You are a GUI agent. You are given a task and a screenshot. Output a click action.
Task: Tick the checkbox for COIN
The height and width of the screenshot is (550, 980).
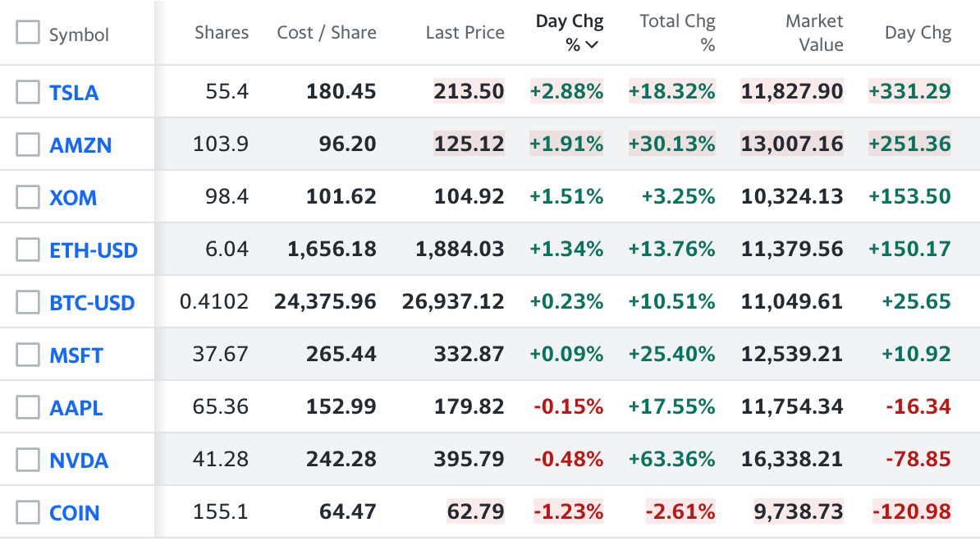point(28,512)
